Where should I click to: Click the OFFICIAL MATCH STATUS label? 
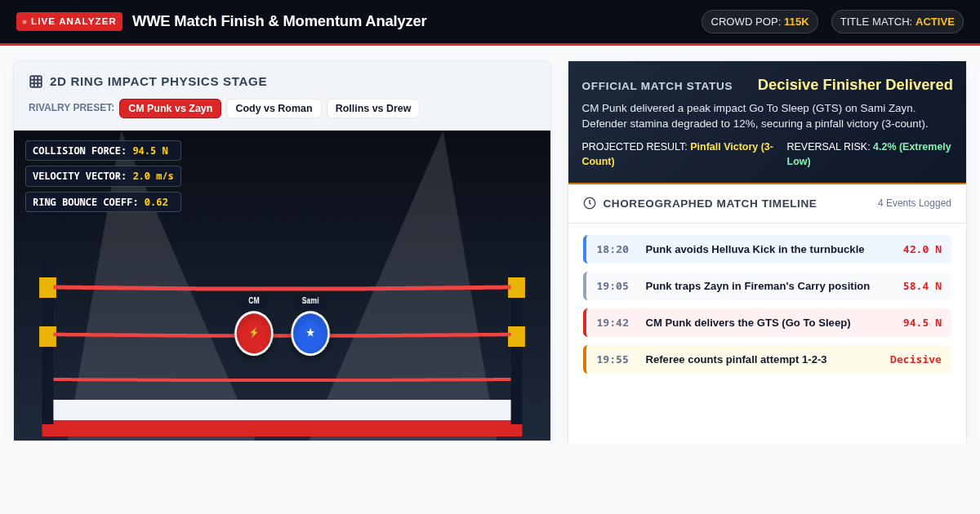[657, 86]
